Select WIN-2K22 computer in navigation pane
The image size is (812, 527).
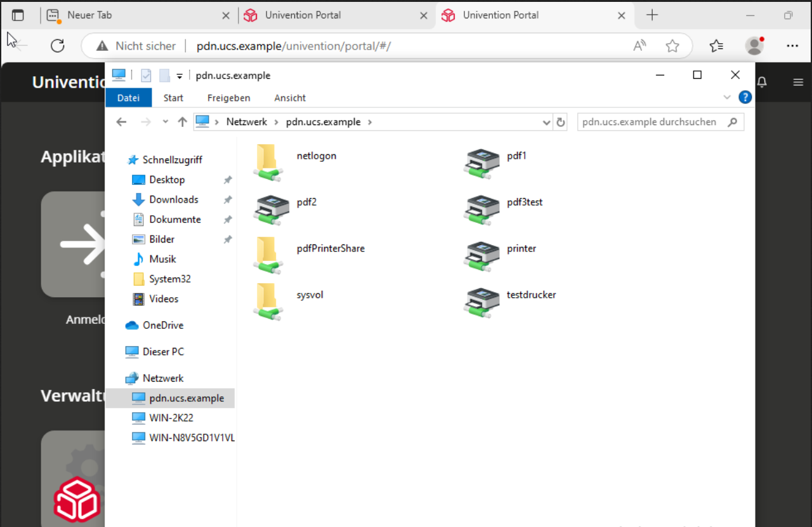(x=171, y=418)
